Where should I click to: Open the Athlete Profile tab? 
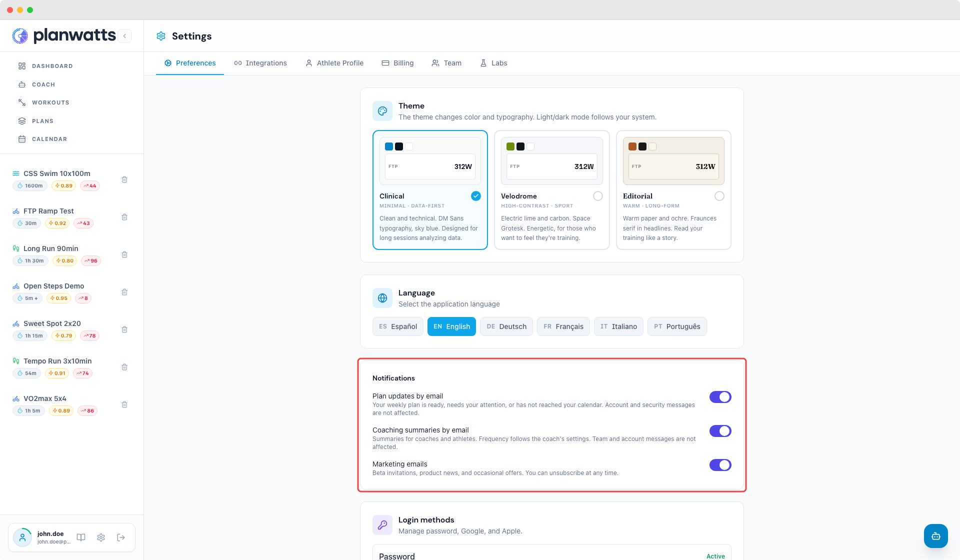(334, 63)
